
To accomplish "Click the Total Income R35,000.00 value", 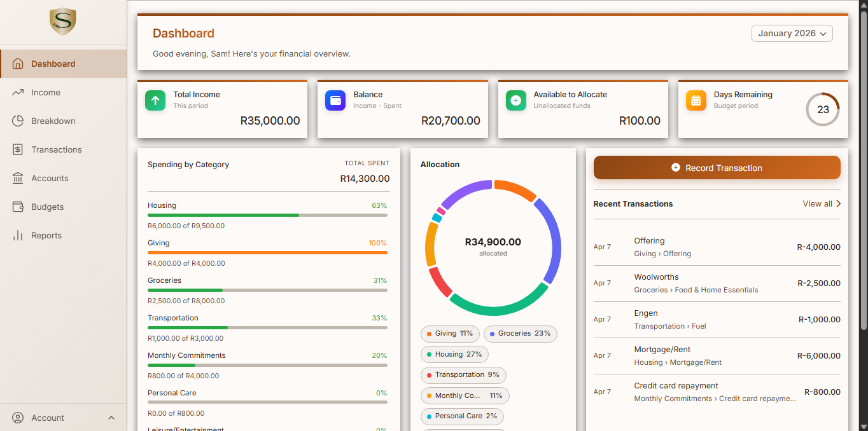I will click(270, 121).
